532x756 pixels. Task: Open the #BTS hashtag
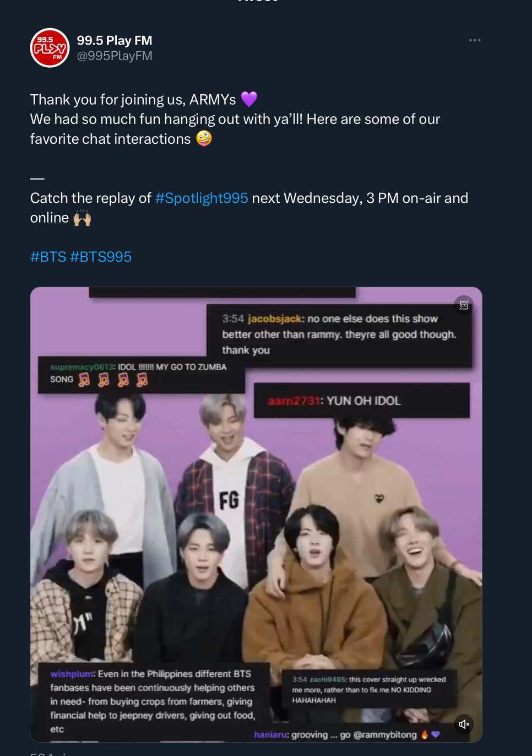coord(48,257)
